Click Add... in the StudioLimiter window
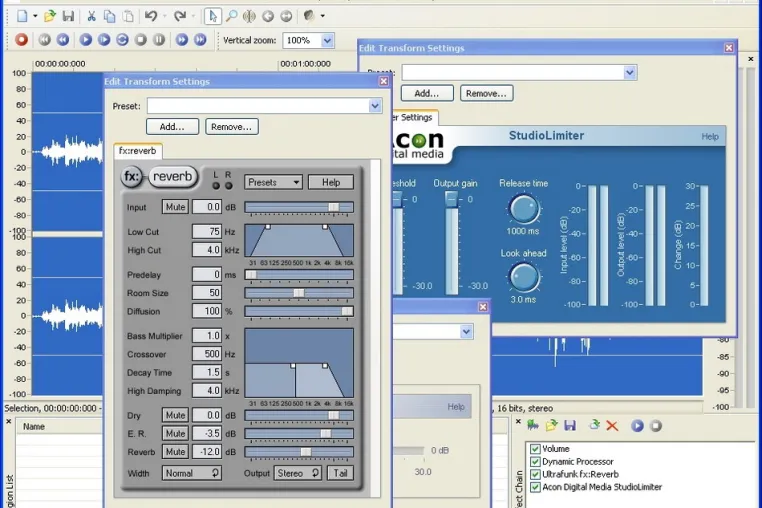762x508 pixels. coord(427,93)
